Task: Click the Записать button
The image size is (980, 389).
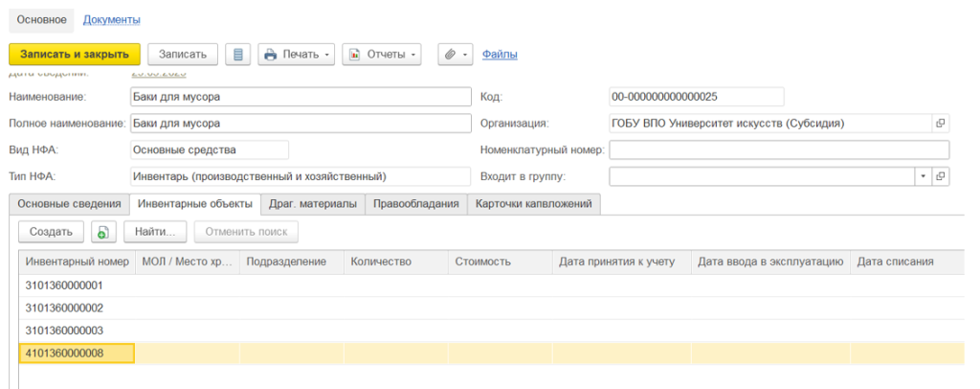Action: [183, 55]
